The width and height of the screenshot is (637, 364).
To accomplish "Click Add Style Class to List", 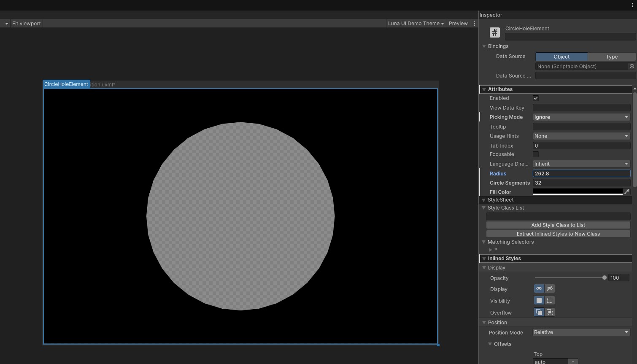I will (x=558, y=225).
